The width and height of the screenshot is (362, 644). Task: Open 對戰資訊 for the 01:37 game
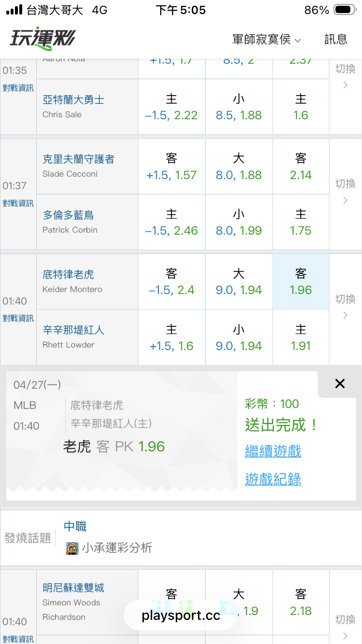click(x=18, y=203)
